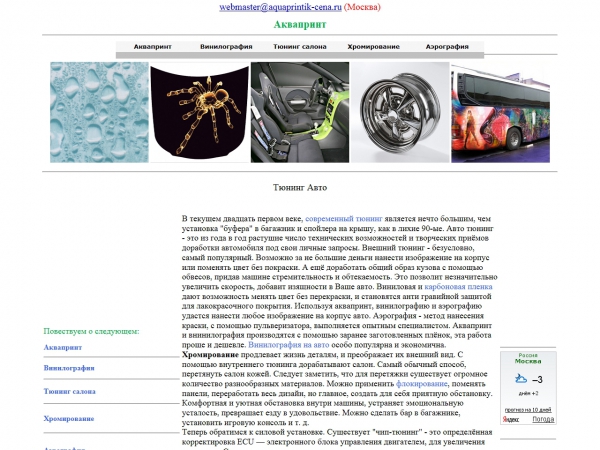Click the weather cloud icon in widget
This screenshot has height=450, width=600.
[521, 379]
